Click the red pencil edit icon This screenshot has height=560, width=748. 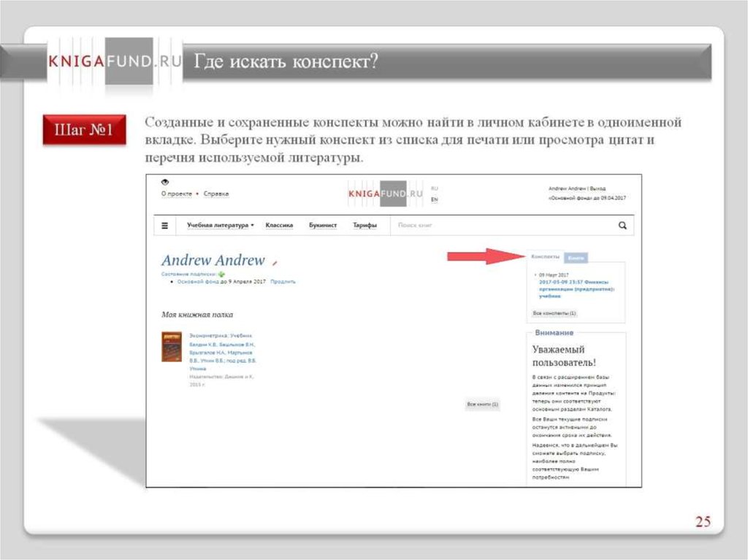(275, 261)
